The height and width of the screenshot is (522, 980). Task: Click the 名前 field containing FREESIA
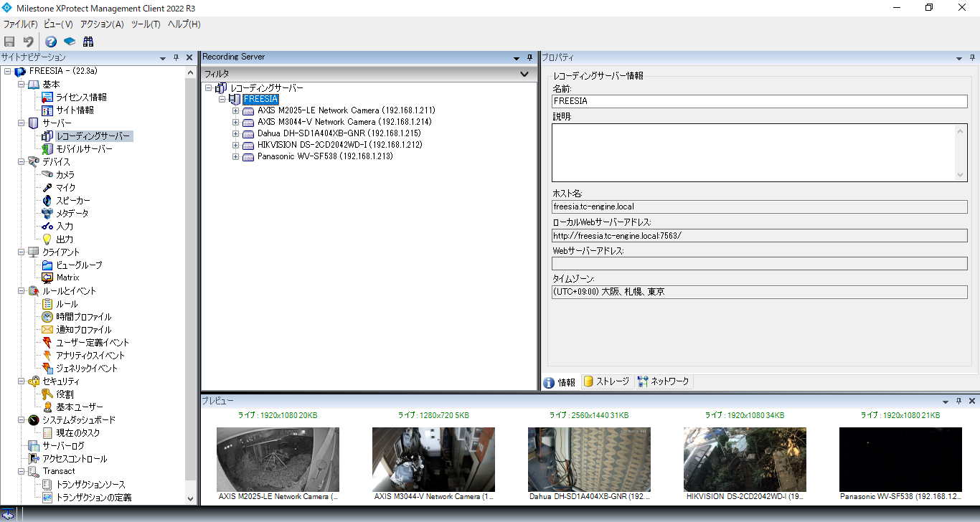759,101
